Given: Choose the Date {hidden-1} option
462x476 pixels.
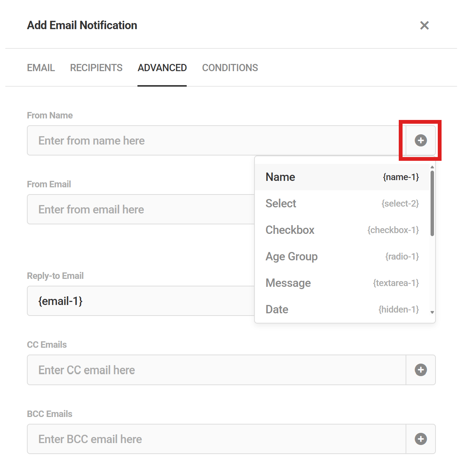Looking at the screenshot, I should click(x=342, y=310).
